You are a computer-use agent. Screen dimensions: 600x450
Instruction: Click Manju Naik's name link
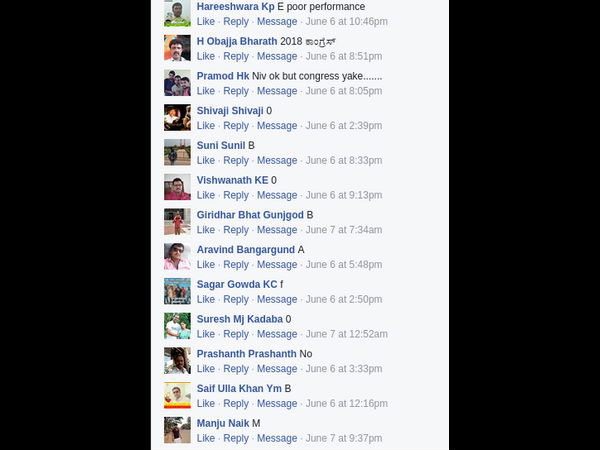click(223, 423)
